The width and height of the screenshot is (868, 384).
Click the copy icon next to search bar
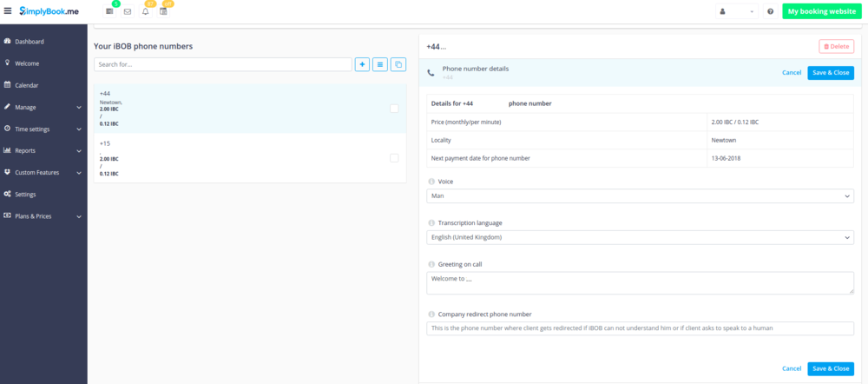(x=398, y=64)
